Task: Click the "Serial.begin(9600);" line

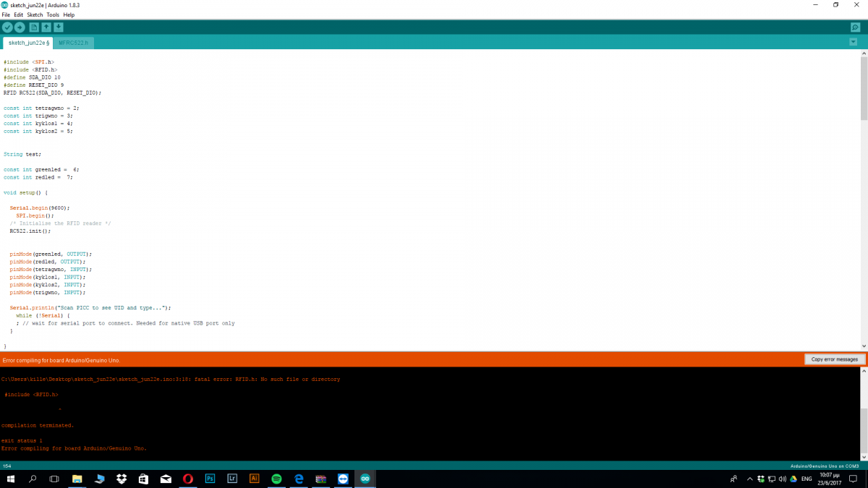Action: tap(40, 207)
